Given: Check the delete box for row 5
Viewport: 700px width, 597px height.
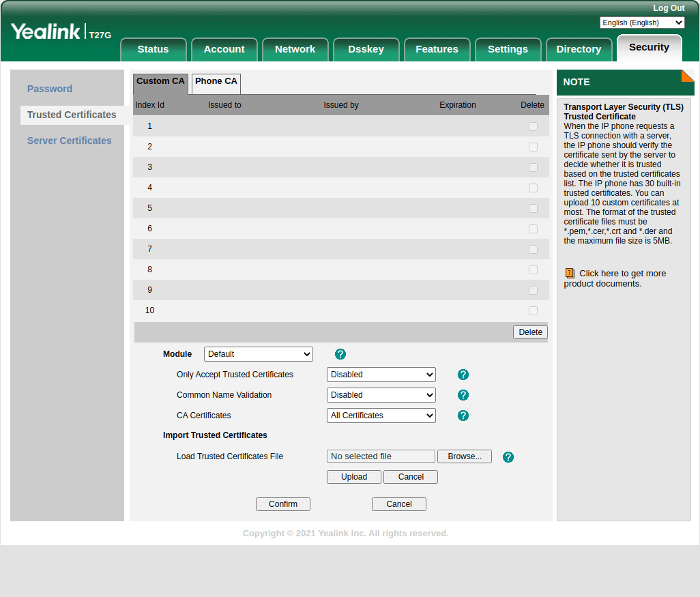Looking at the screenshot, I should [x=533, y=209].
